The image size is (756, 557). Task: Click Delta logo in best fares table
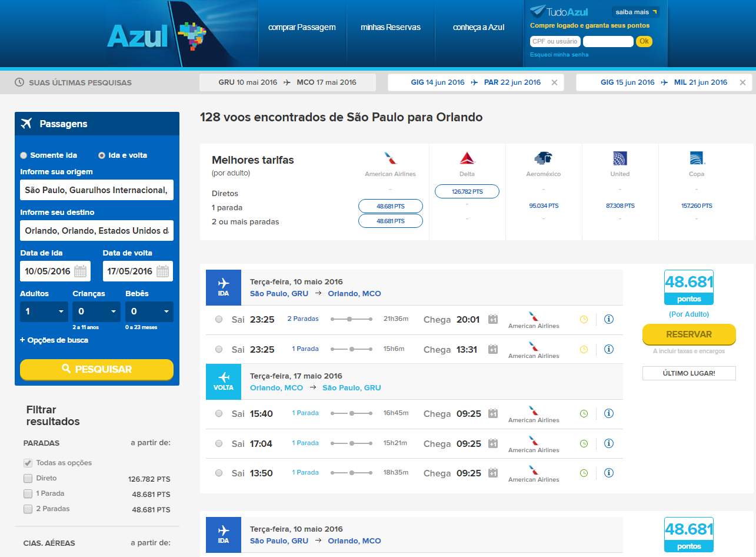coord(467,158)
